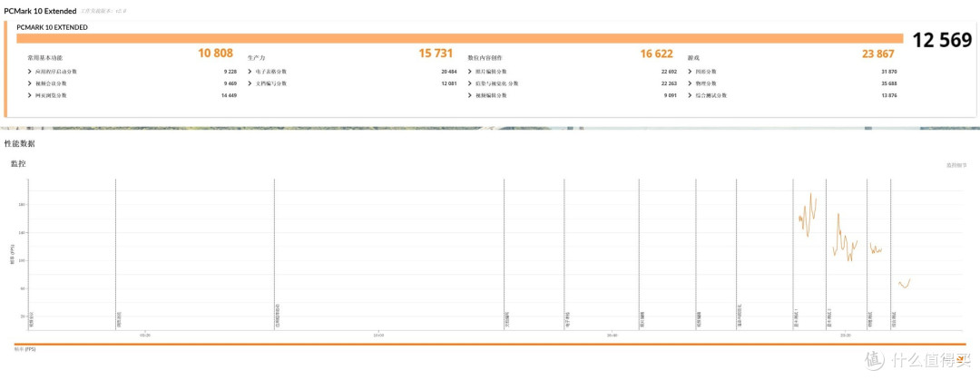
Task: Click the 综合测试 timeline marker line
Action: 891,254
